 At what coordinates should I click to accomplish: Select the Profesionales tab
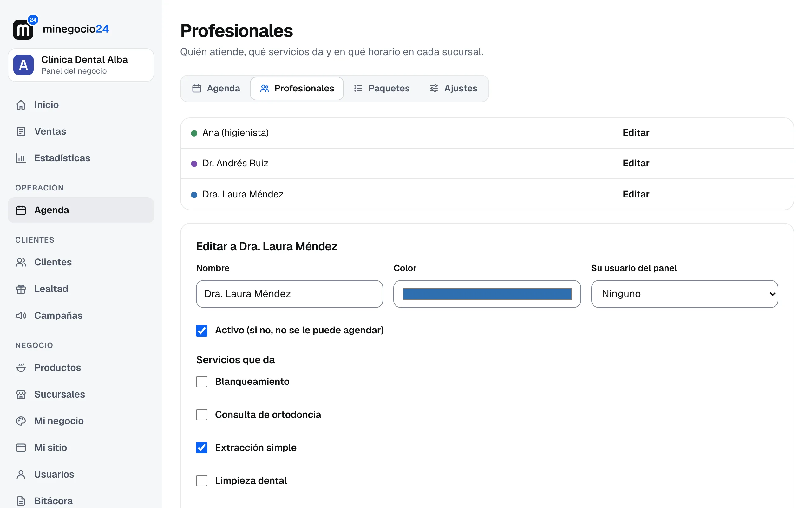point(297,88)
